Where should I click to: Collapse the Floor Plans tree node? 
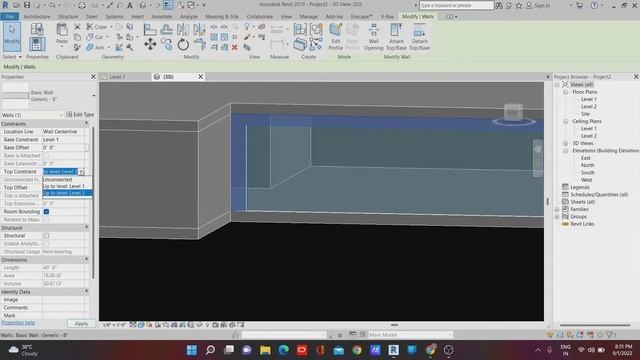coord(566,92)
